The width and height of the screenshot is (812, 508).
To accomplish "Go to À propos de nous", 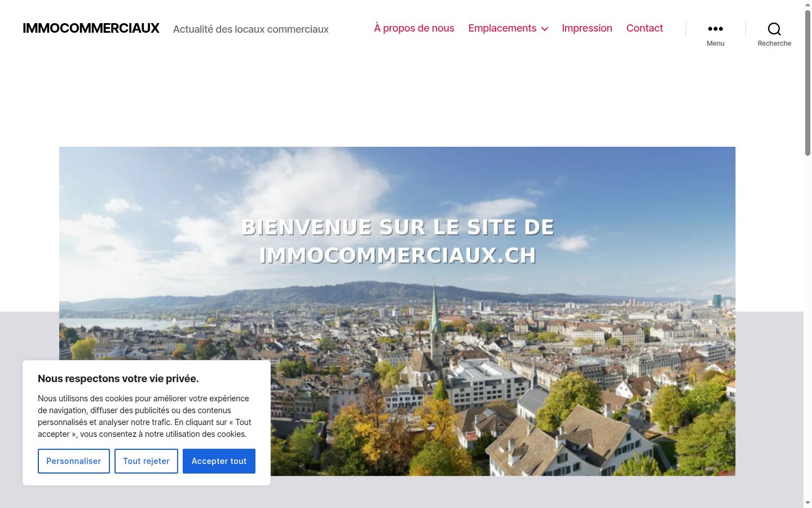I will pyautogui.click(x=414, y=28).
